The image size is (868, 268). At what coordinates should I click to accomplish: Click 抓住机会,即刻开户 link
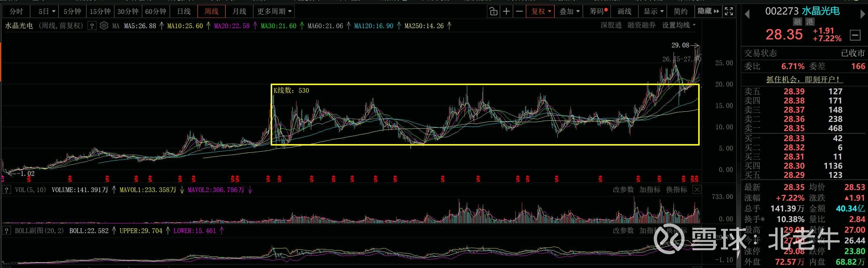tap(804, 79)
